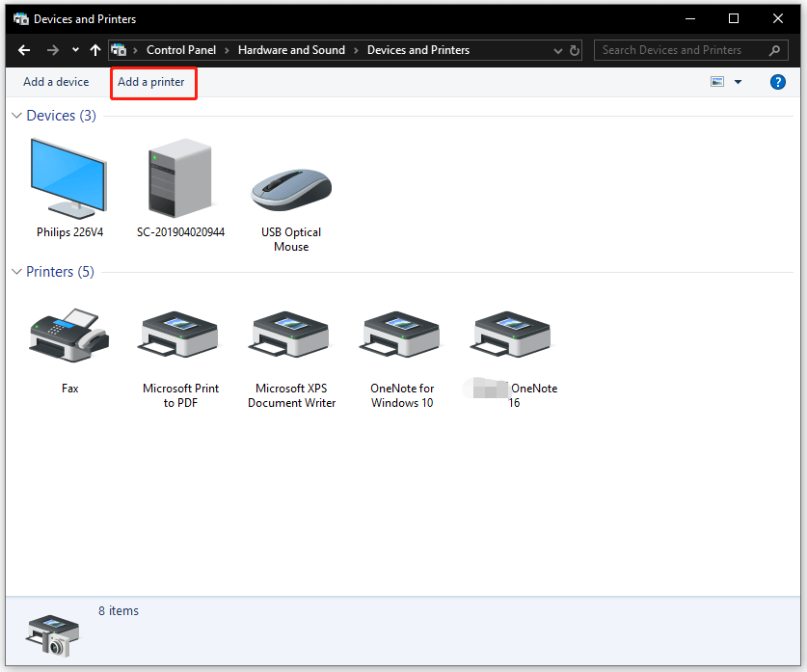Go back with the left arrow button
Viewport: 807px width, 672px height.
pyautogui.click(x=24, y=50)
